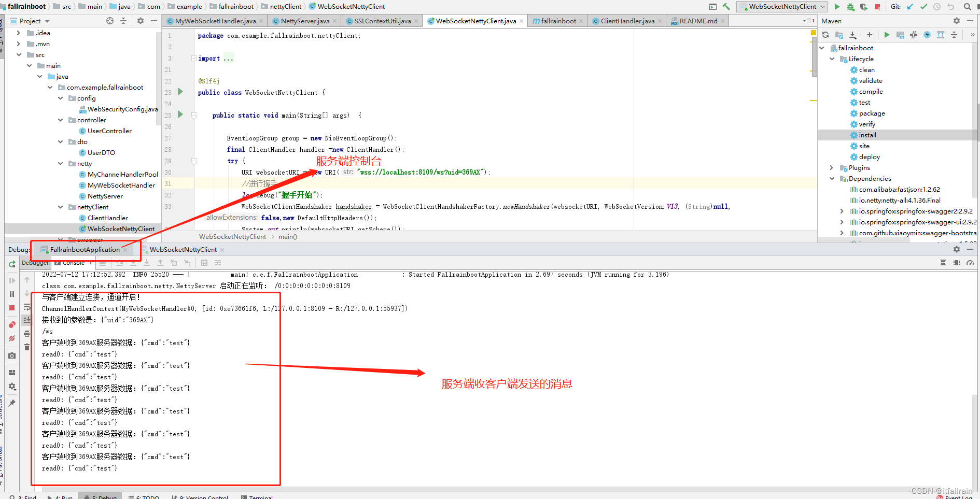This screenshot has height=499, width=980.
Task: Print console output printer icon
Action: pos(27,333)
